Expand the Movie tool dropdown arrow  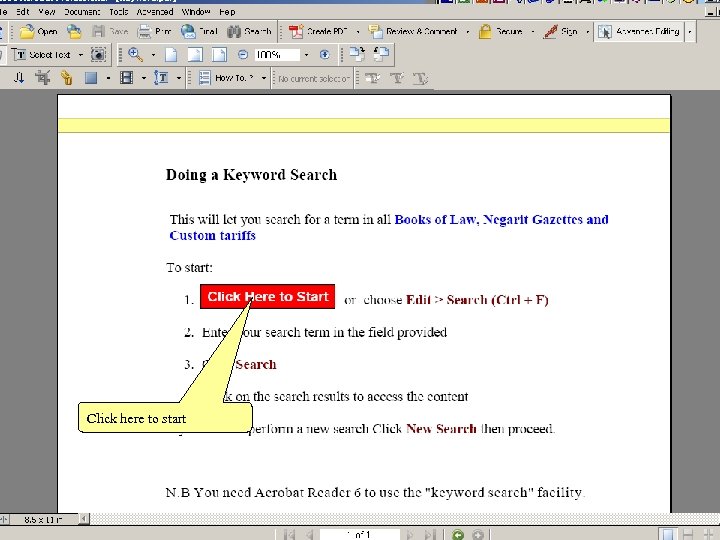pyautogui.click(x=144, y=78)
